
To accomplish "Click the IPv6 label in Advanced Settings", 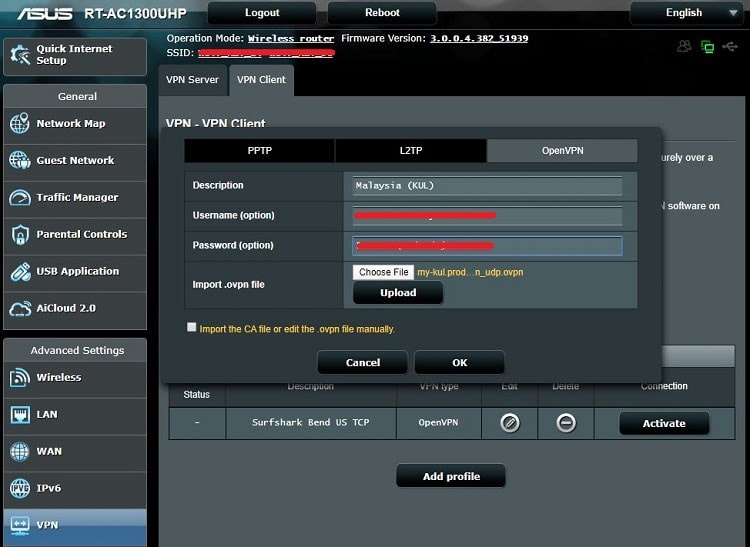I will coord(49,488).
